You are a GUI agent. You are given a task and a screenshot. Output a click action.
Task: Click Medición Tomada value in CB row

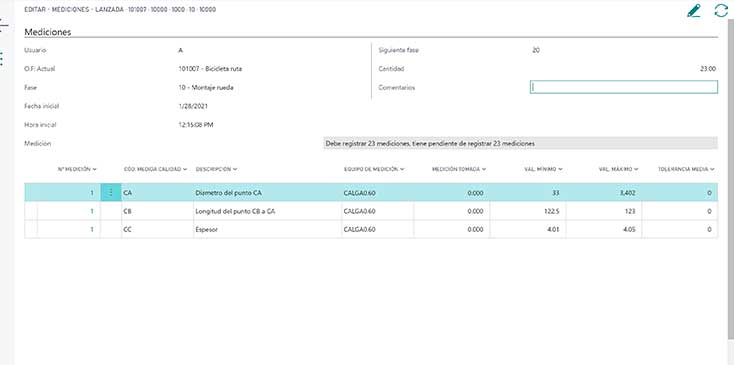tap(452, 211)
